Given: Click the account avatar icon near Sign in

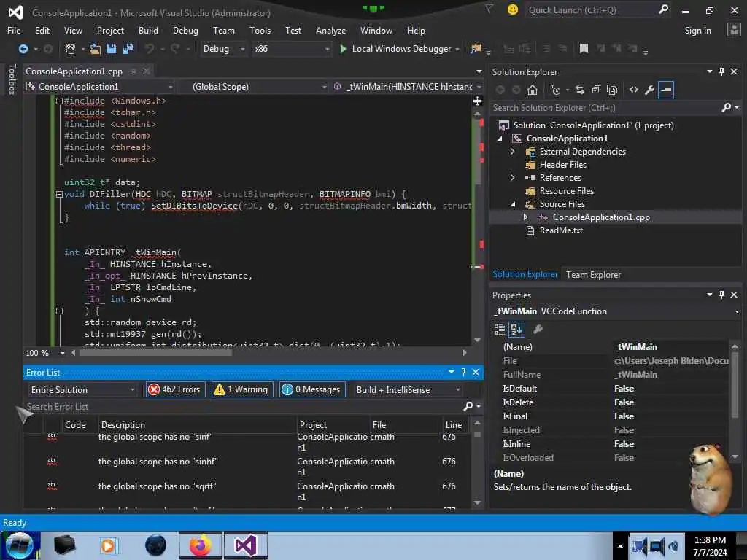Looking at the screenshot, I should pos(734,30).
